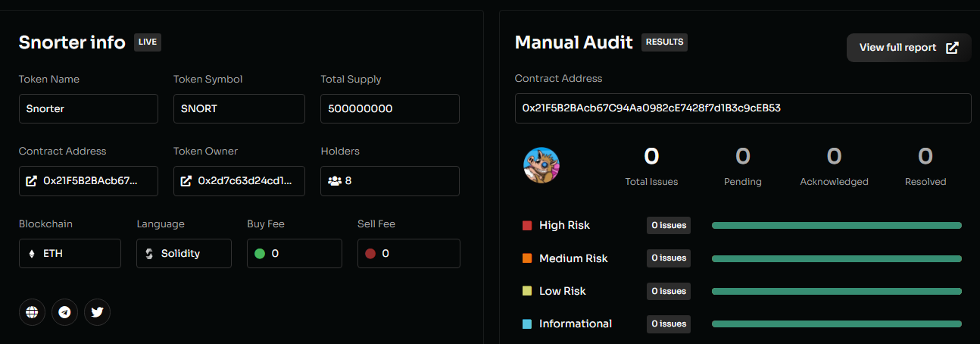The width and height of the screenshot is (980, 344).
Task: Select the Token Name field with Snorter
Action: [x=88, y=108]
